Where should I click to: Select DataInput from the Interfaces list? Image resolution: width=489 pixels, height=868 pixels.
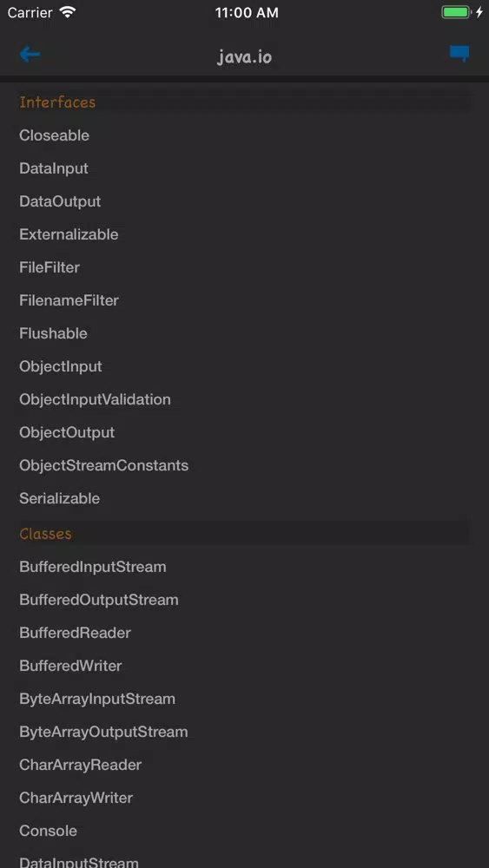(54, 168)
